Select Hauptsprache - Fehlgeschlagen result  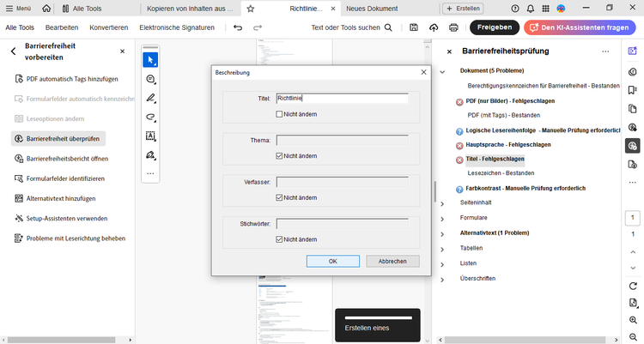tap(508, 145)
